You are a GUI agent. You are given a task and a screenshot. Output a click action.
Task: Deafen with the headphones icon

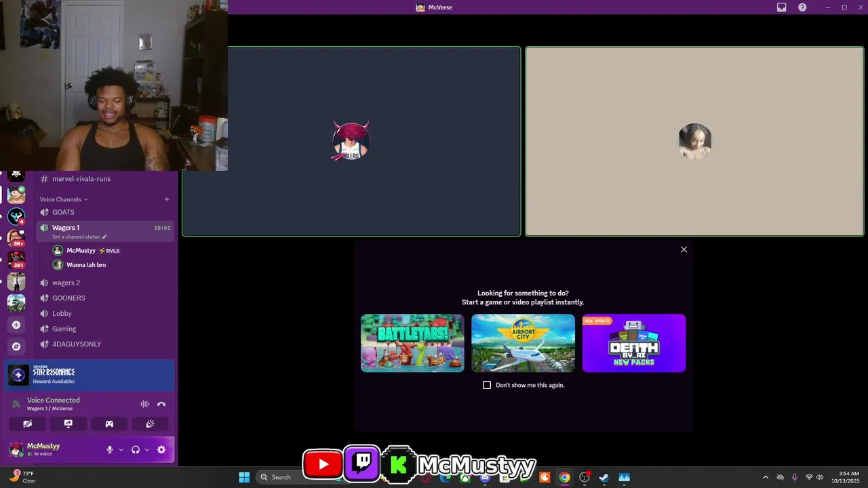136,449
